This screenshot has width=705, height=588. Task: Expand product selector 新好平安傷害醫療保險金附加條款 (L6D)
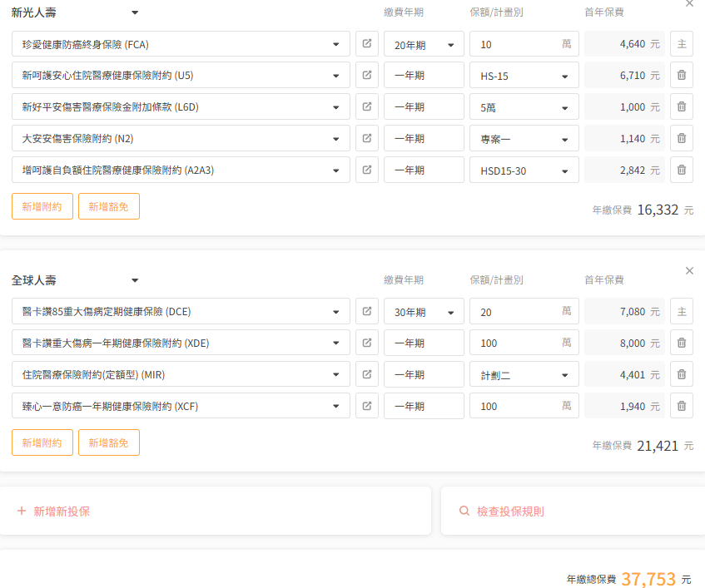point(181,107)
